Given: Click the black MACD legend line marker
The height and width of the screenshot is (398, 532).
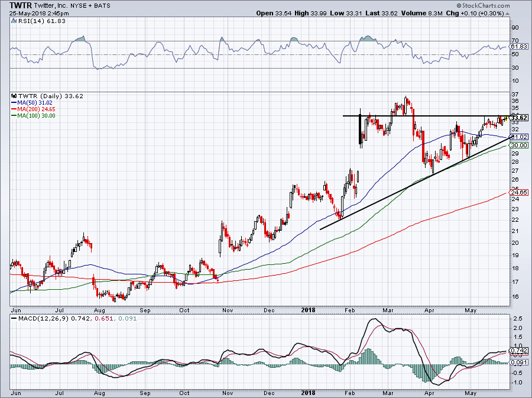Looking at the screenshot, I should pyautogui.click(x=14, y=319).
